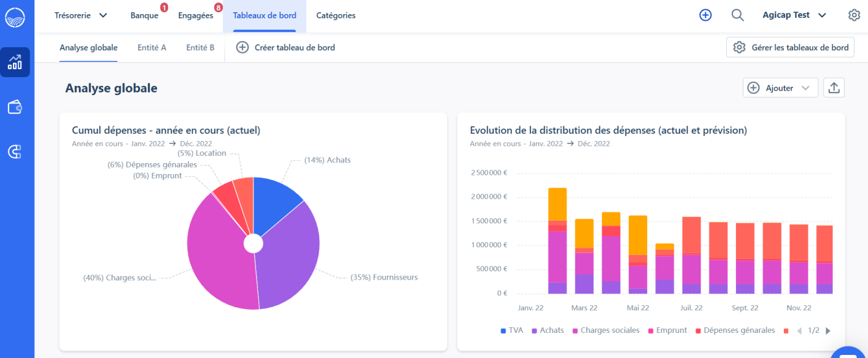
Task: Click Gérer les tableaux de bord
Action: point(790,47)
